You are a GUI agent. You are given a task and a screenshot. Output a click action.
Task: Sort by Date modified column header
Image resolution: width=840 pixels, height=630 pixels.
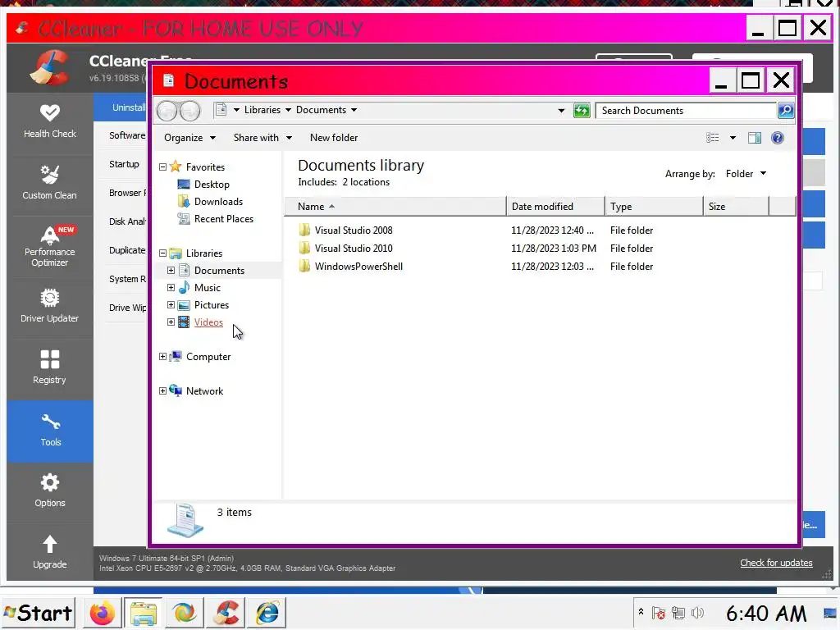(555, 206)
